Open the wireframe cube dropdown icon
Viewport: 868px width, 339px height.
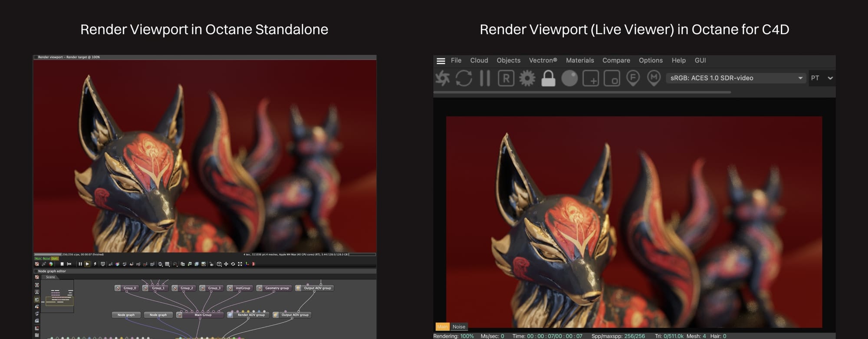[x=219, y=264]
